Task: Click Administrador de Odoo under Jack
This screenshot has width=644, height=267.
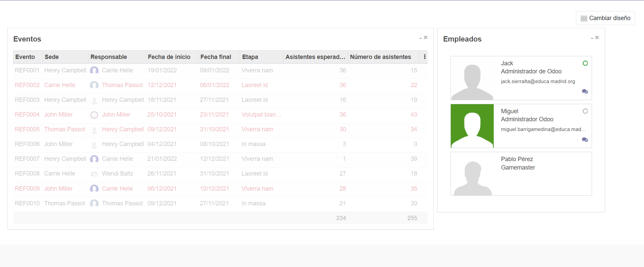Action: point(531,71)
